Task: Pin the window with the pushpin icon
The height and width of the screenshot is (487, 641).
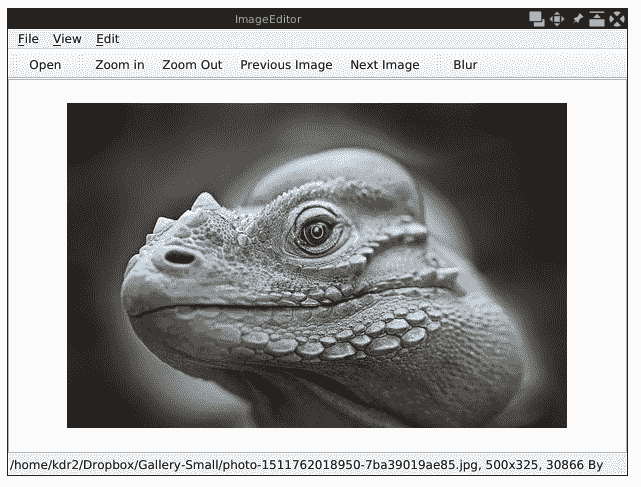Action: pyautogui.click(x=578, y=18)
